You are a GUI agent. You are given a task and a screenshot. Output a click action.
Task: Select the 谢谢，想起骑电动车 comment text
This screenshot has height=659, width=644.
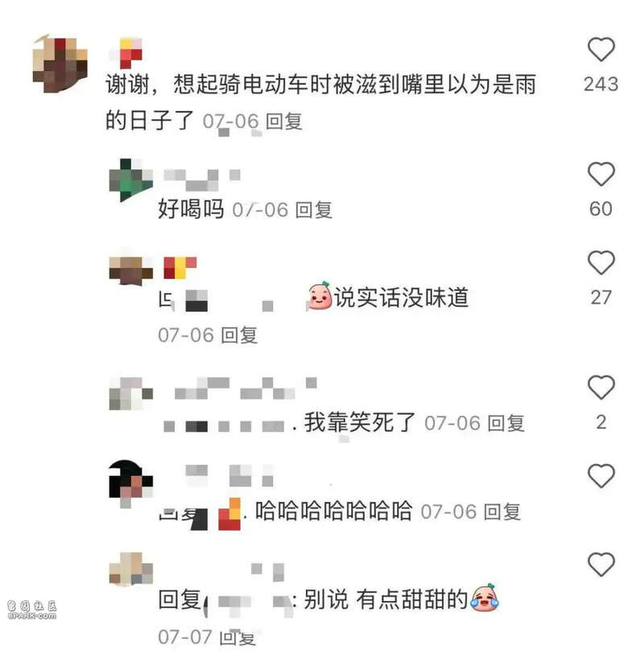click(321, 102)
